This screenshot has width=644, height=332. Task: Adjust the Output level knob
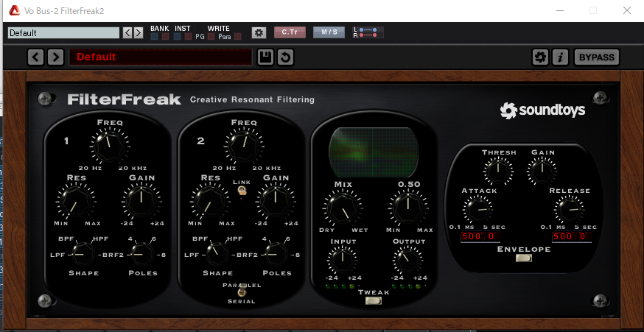pyautogui.click(x=407, y=259)
